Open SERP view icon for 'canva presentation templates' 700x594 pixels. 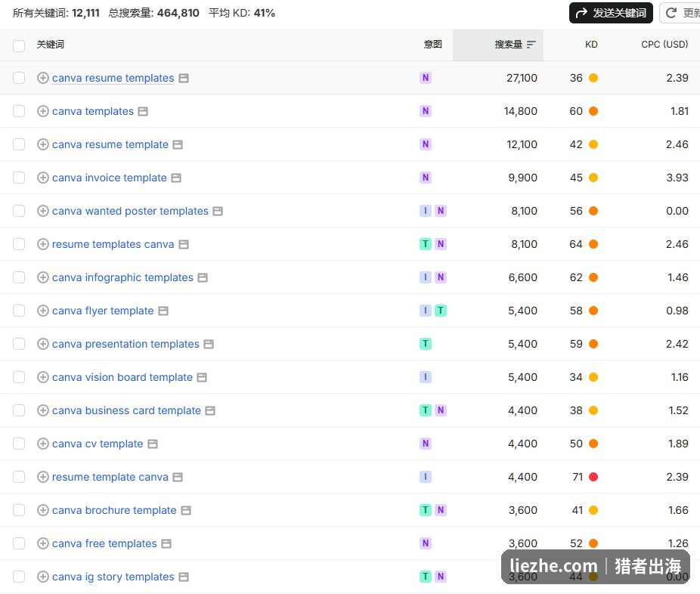[209, 344]
